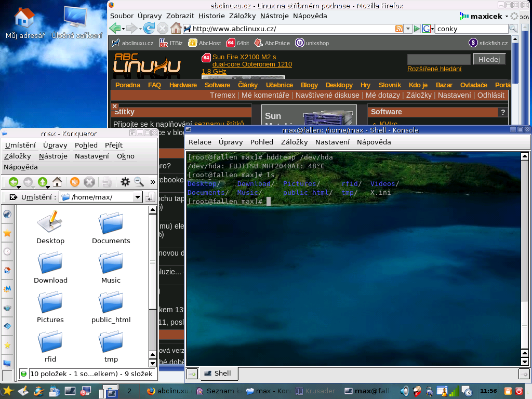Open Firefox Záložky menu
Viewport: 532px width, 399px height.
[242, 16]
